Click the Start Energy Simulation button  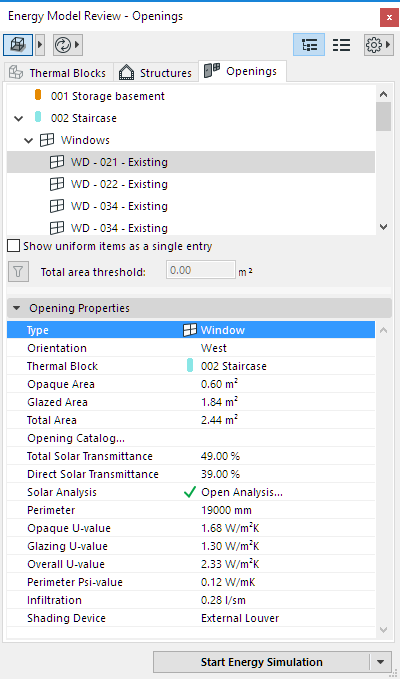click(261, 662)
